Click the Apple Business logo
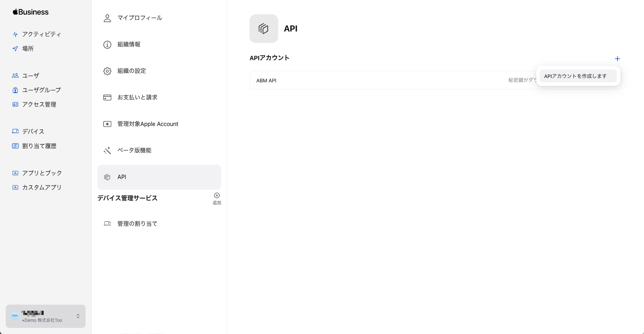The image size is (644, 334). 30,12
